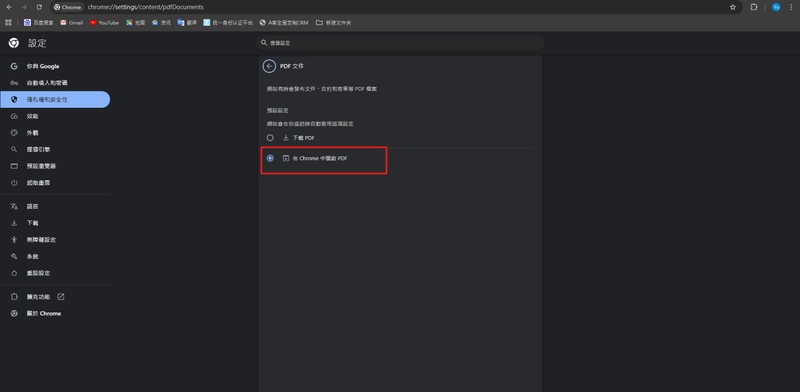This screenshot has height=392, width=800.
Task: Click the 搜尋設定 search field
Action: click(x=400, y=43)
